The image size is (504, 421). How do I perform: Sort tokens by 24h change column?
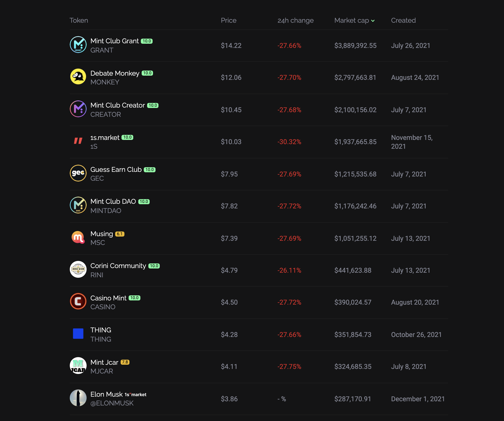[296, 20]
